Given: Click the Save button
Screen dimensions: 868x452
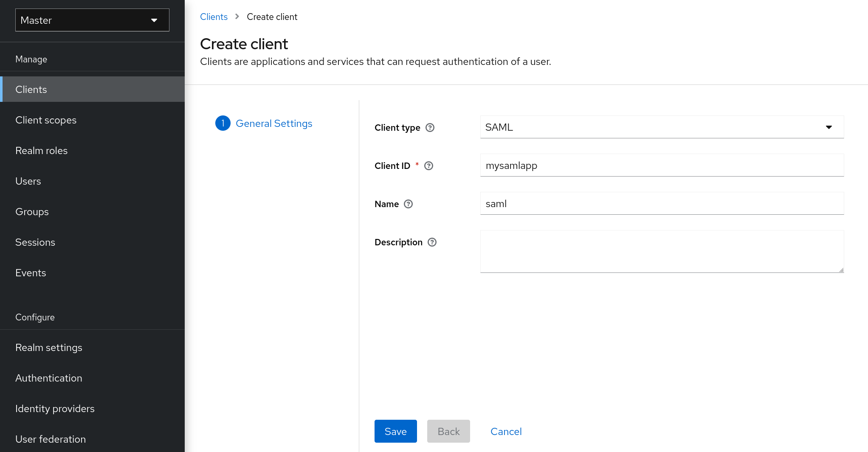Looking at the screenshot, I should click(395, 431).
